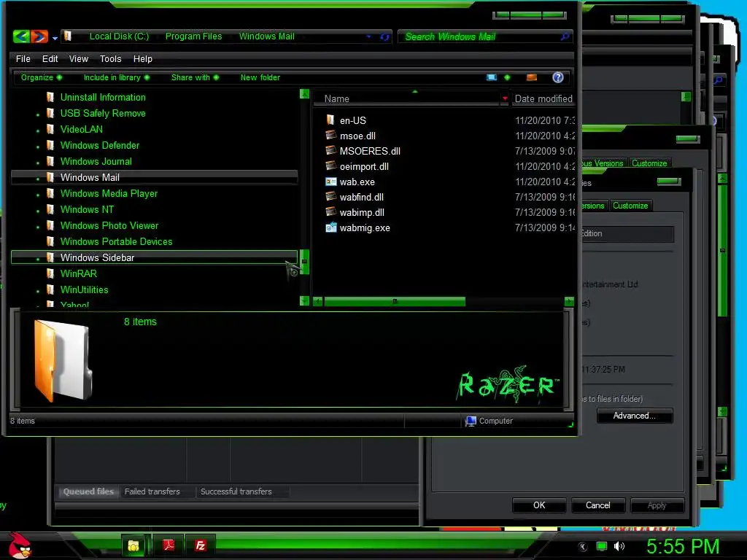
Task: Open the view options dropdown arrow
Action: (507, 77)
